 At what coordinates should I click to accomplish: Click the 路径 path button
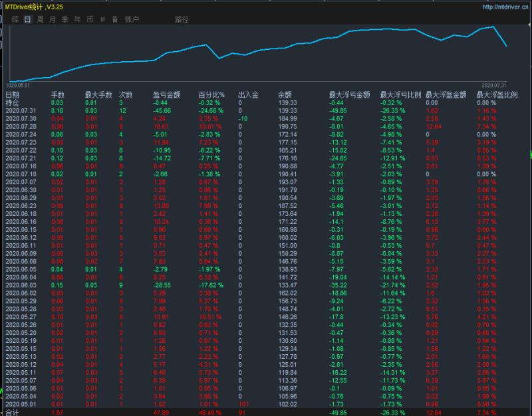[182, 19]
